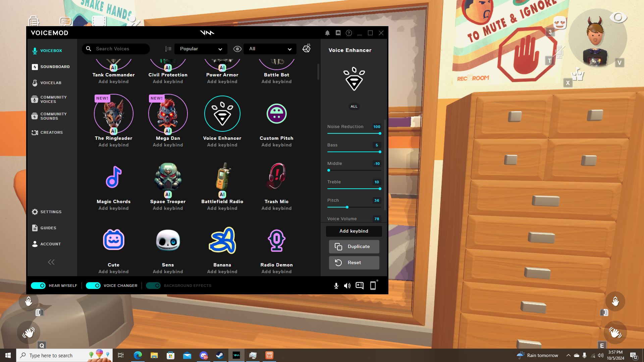Open the notifications bell icon
This screenshot has width=644, height=362.
(327, 33)
